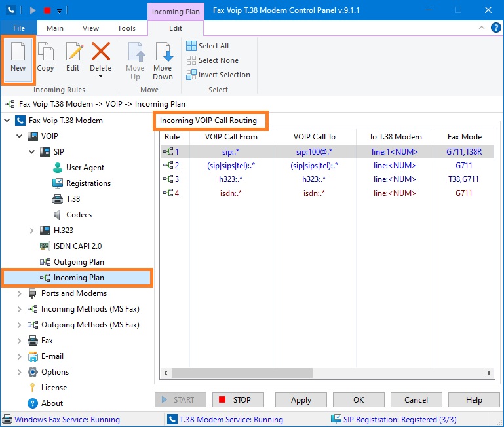This screenshot has width=504, height=427.
Task: Click the quick-access play icon
Action: pyautogui.click(x=33, y=10)
